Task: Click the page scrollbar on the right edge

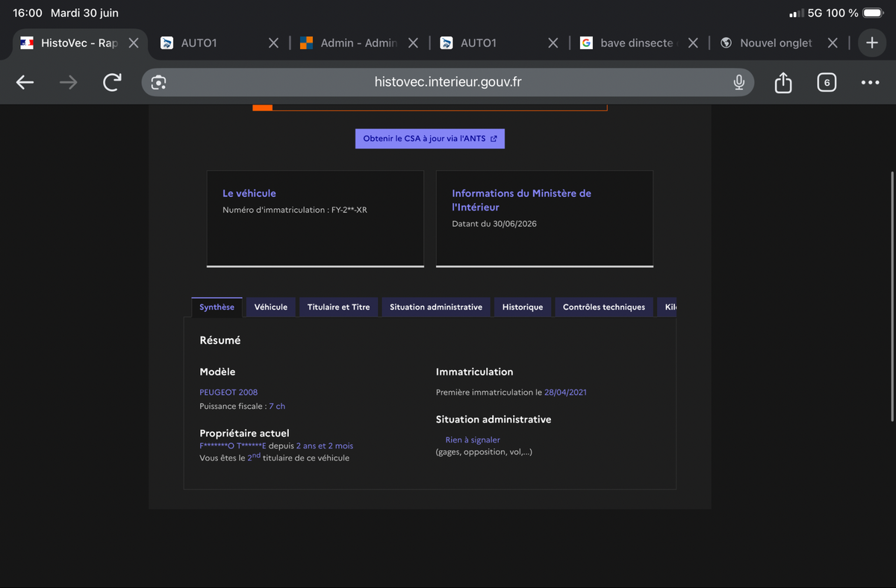Action: [892, 297]
